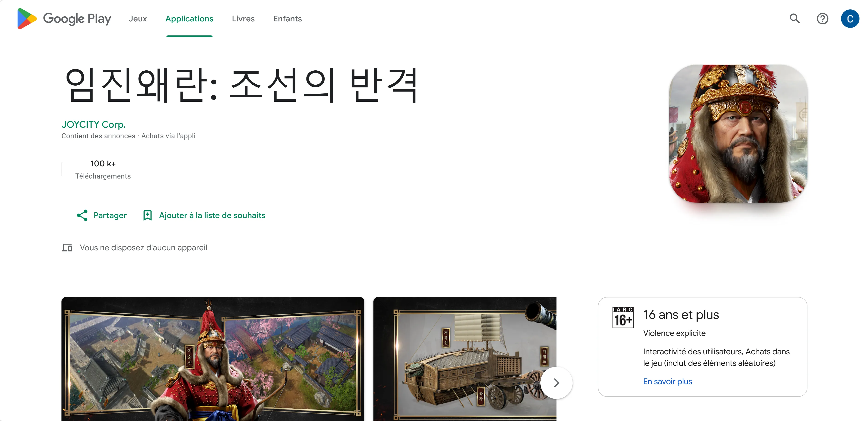Click the 100 k+ downloads count
Screen dimensions: 868x421
coord(103,163)
